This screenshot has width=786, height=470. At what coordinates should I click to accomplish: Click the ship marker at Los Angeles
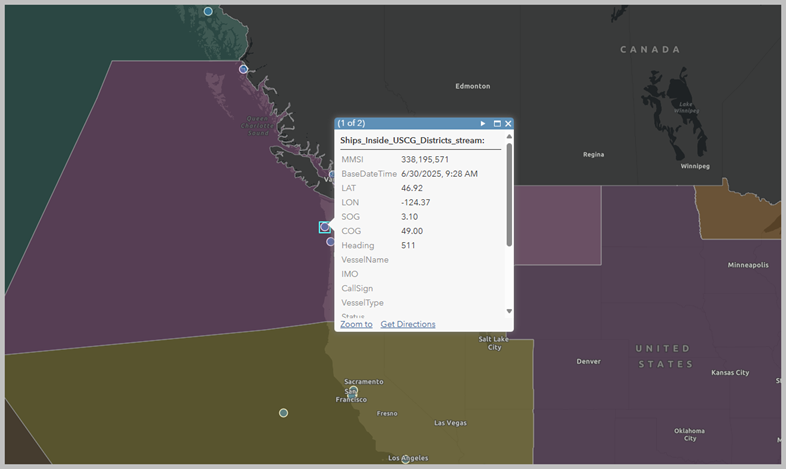405,460
